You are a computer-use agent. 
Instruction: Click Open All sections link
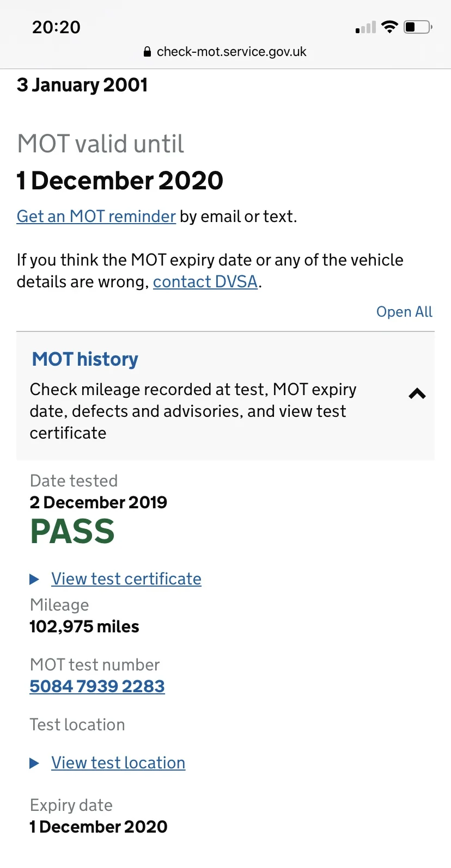[404, 312]
